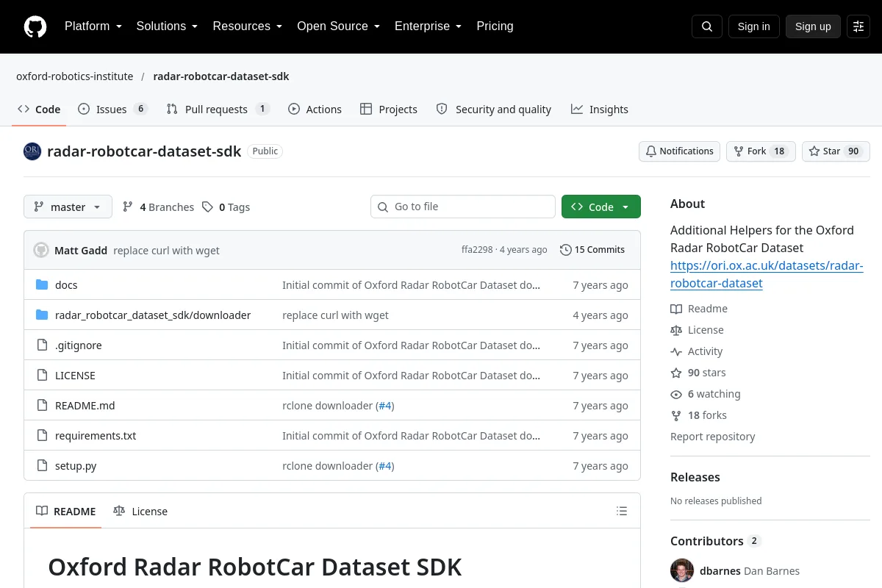This screenshot has width=882, height=588.
Task: Open 'replace curl with wget' commit message in header
Action: pyautogui.click(x=166, y=251)
